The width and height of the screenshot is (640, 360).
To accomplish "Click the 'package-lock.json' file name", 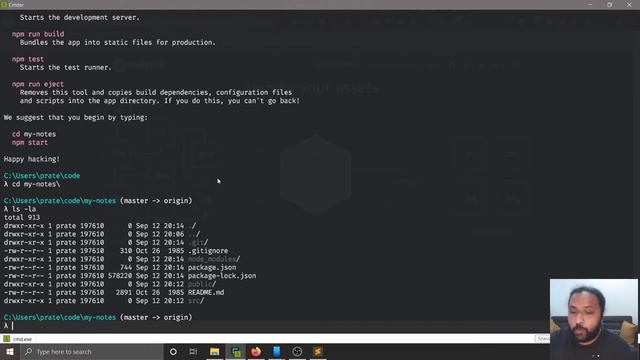I will (222, 276).
